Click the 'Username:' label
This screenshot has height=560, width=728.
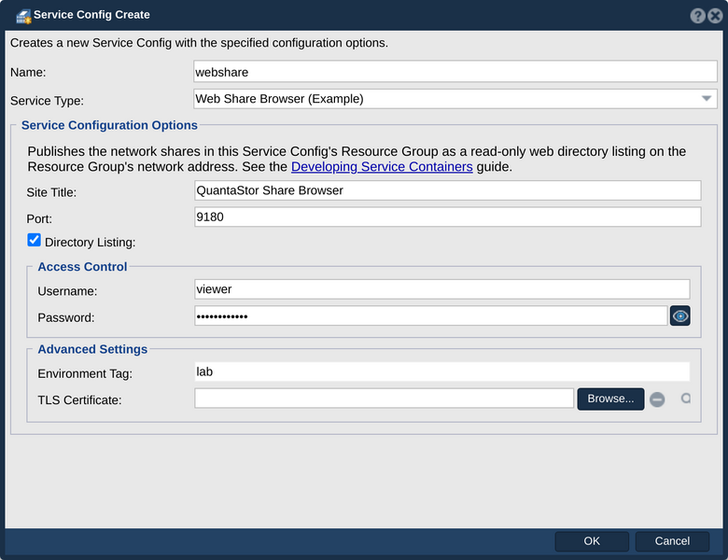click(67, 291)
